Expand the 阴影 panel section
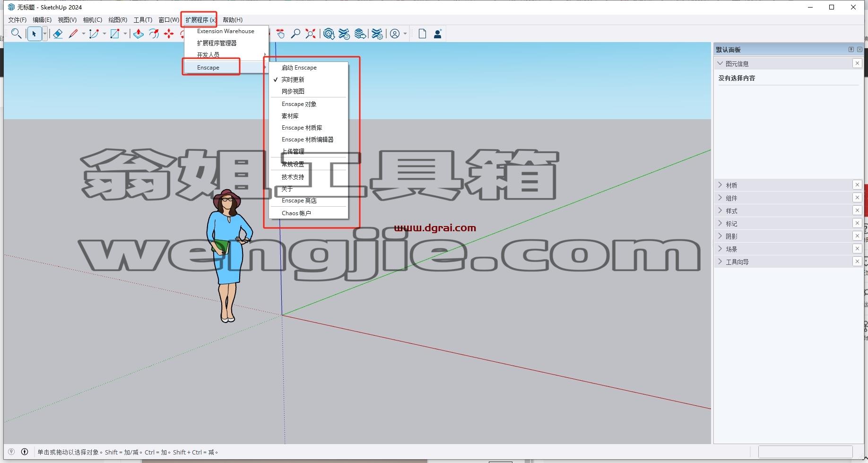 (x=720, y=236)
